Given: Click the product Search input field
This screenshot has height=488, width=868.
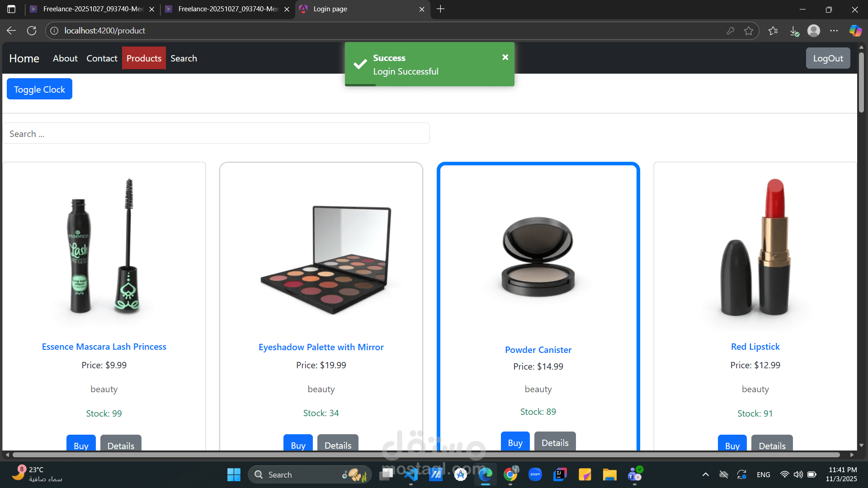Looking at the screenshot, I should tap(216, 134).
